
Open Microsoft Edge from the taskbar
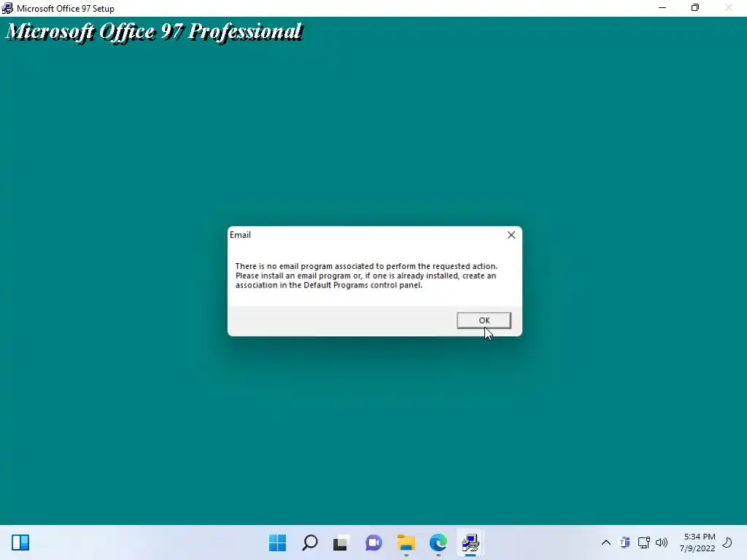(x=438, y=542)
